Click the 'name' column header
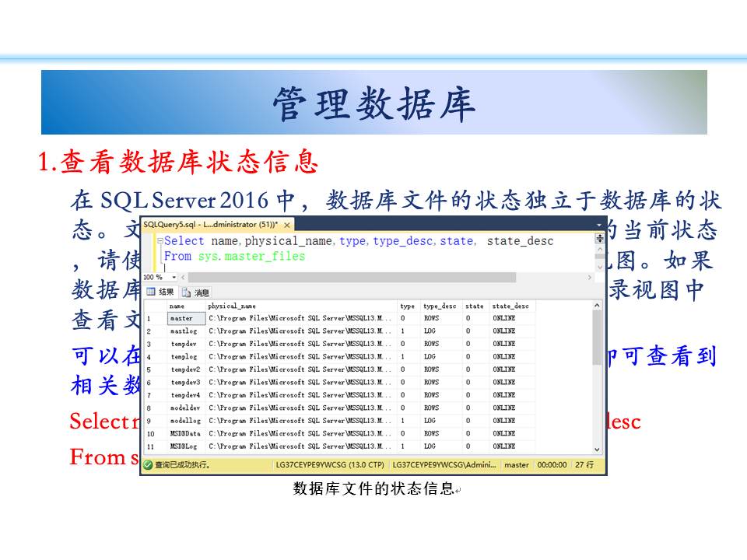 point(186,306)
